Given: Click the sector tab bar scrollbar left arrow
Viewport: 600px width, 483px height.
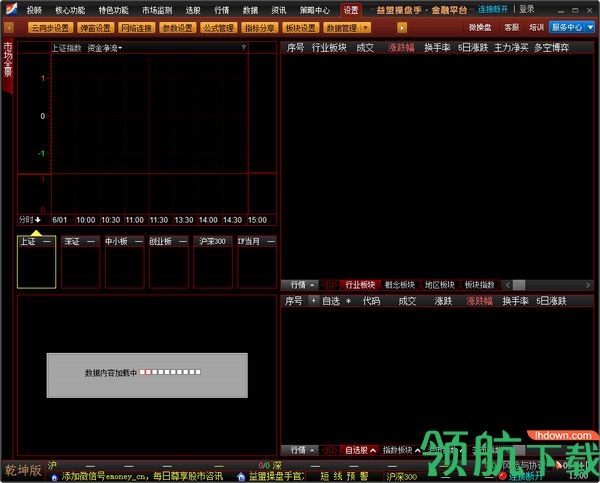Looking at the screenshot, I should tap(507, 285).
